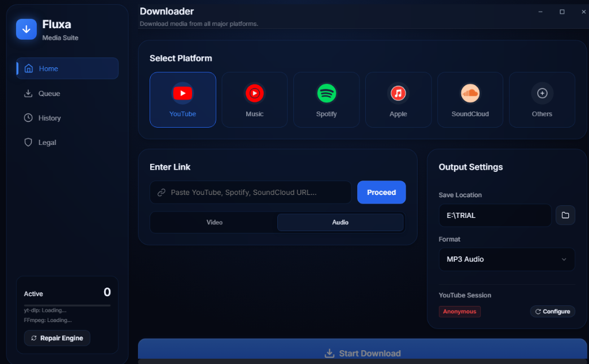The height and width of the screenshot is (364, 589).
Task: Select the Others platform card
Action: 542,99
